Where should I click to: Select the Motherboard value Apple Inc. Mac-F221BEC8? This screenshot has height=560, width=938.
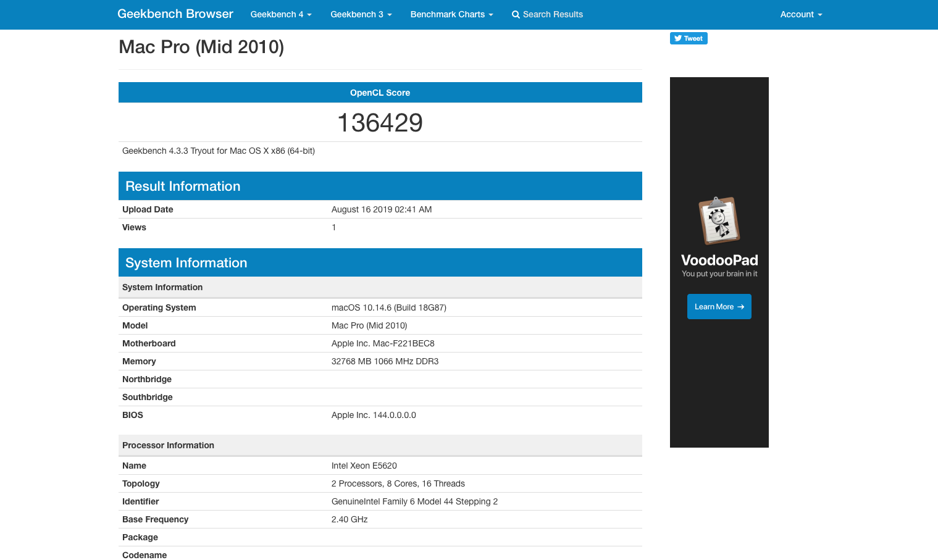pos(383,343)
